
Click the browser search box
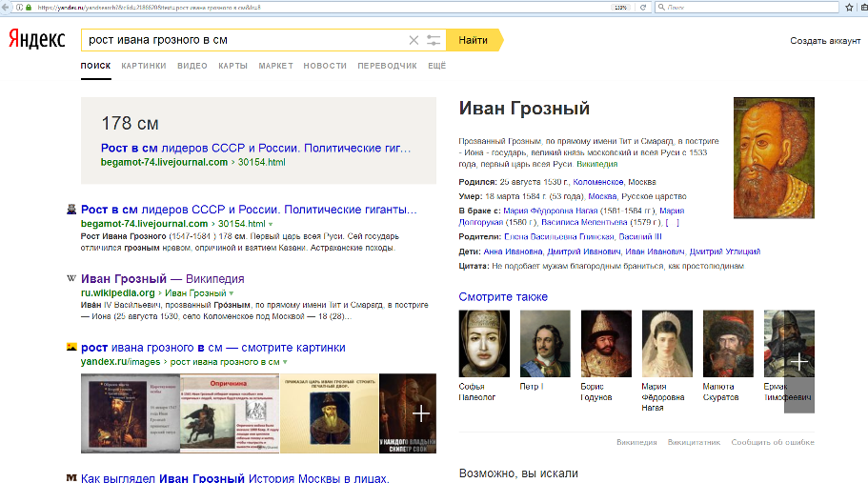(747, 8)
